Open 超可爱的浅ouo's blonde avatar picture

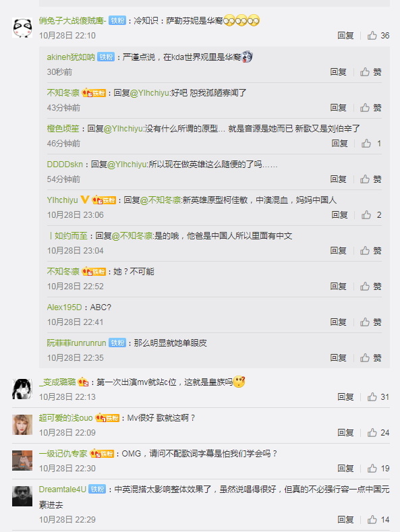point(22,424)
